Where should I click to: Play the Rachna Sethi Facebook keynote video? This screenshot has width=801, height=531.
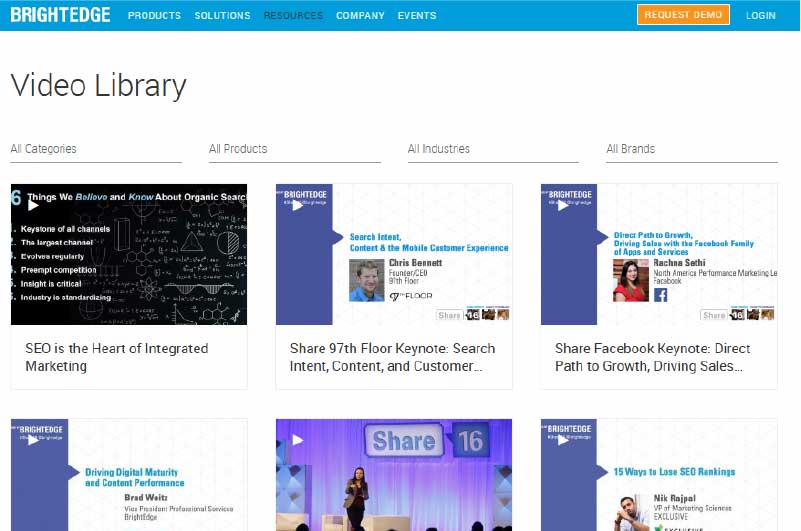[x=563, y=205]
